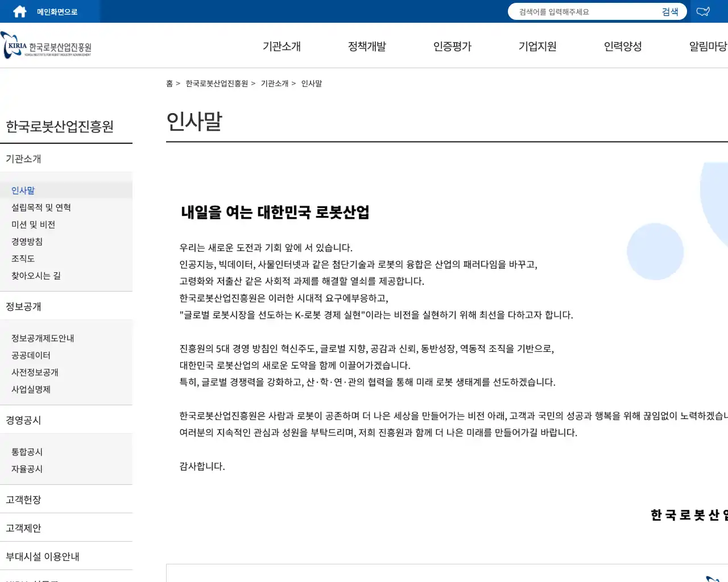The width and height of the screenshot is (728, 582).
Task: Click 홈 in the breadcrumb trail
Action: pyautogui.click(x=169, y=83)
